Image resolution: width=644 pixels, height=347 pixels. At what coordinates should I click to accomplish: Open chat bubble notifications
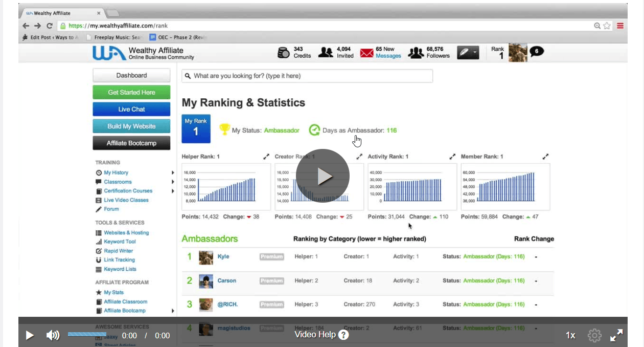(537, 51)
